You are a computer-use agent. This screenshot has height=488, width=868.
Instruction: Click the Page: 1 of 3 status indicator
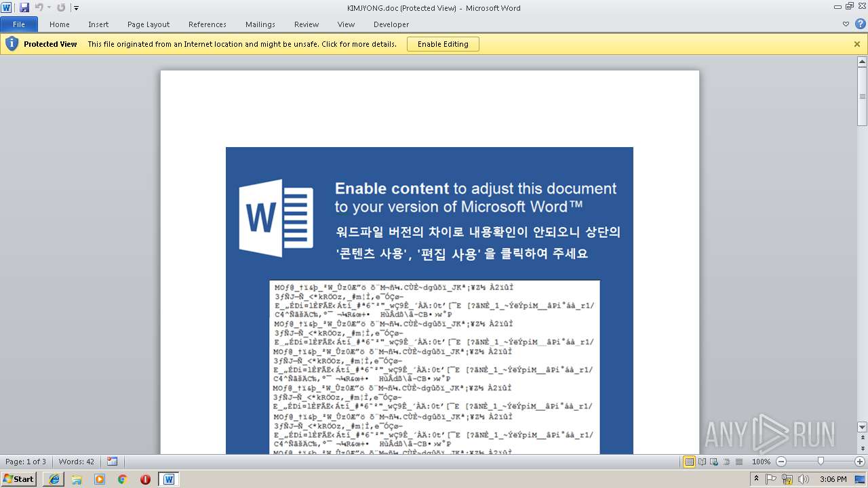pos(26,462)
